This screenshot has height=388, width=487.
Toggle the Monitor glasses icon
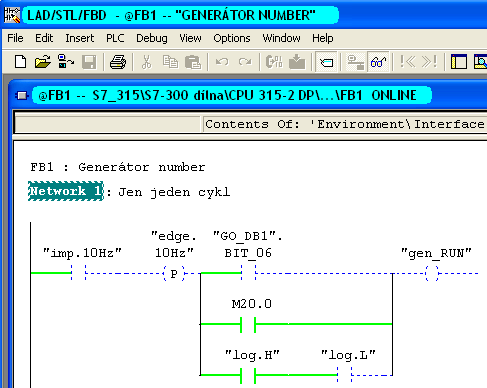point(378,62)
